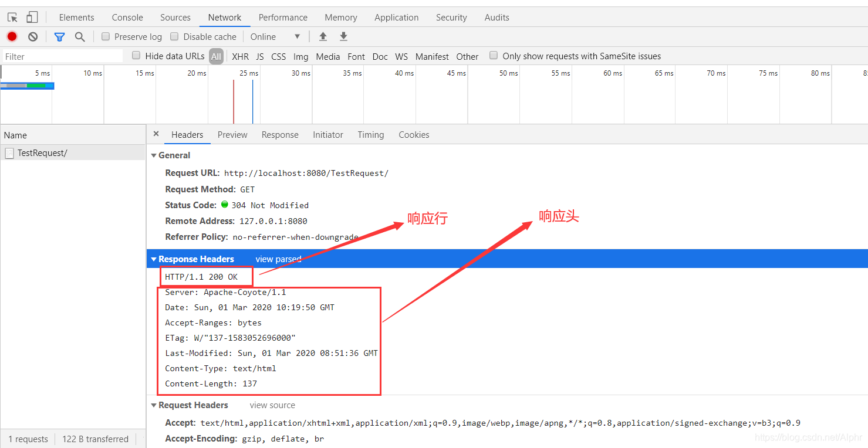Image resolution: width=868 pixels, height=448 pixels.
Task: Import HAR file with upload arrow
Action: 323,36
